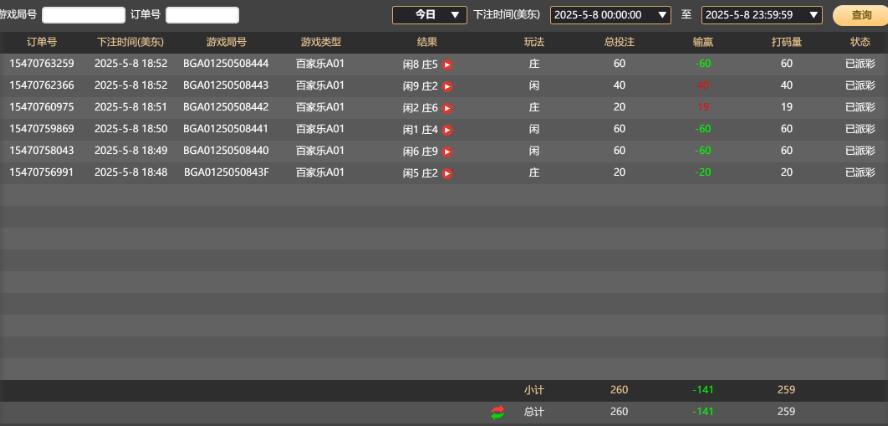Screen dimensions: 888x426
Task: Play replay for round BGA01250508442
Action: 447,108
